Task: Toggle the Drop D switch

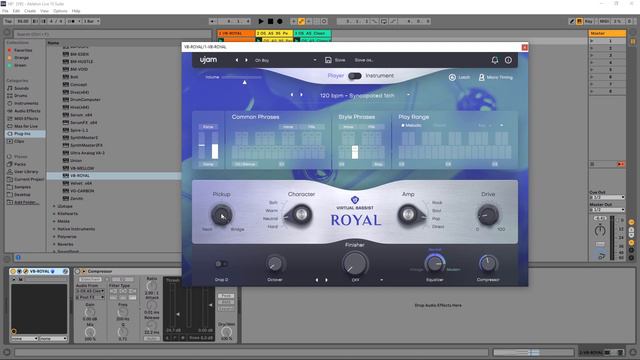Action: coord(221,264)
